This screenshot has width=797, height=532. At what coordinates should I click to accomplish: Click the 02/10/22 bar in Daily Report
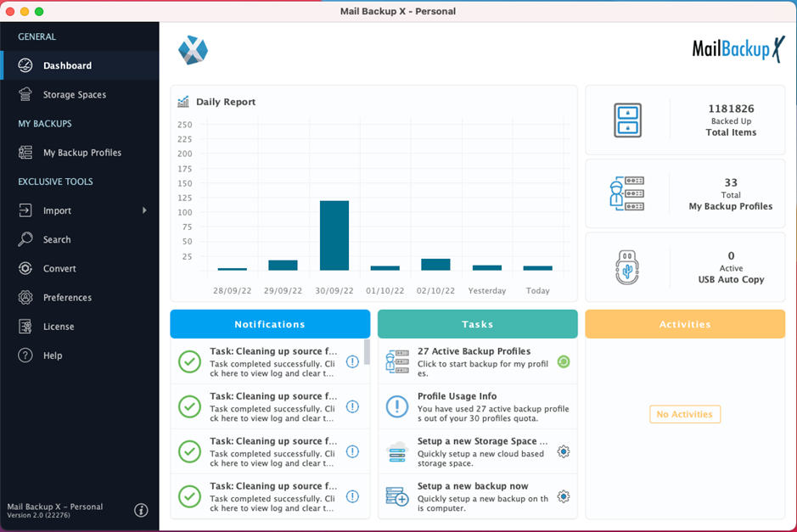coord(435,264)
